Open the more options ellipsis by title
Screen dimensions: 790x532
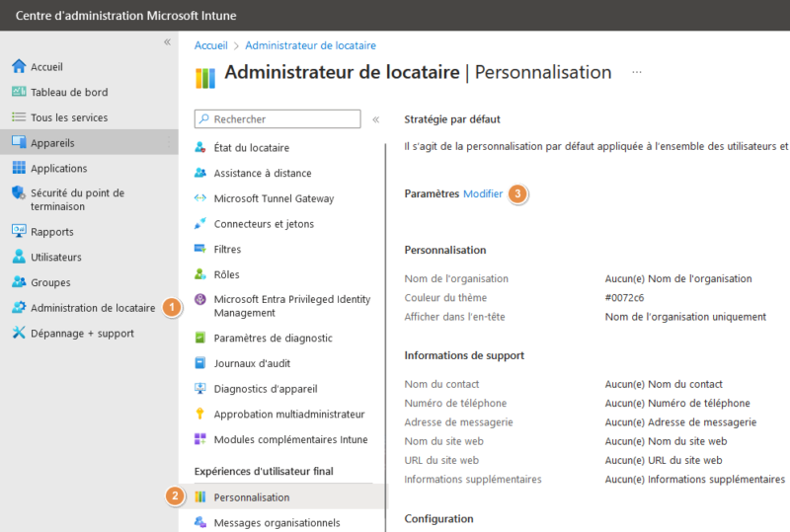pos(637,73)
